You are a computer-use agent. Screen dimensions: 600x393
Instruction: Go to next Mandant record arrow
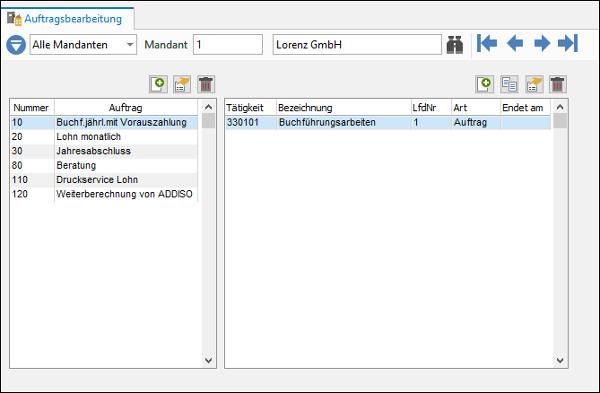(x=542, y=43)
